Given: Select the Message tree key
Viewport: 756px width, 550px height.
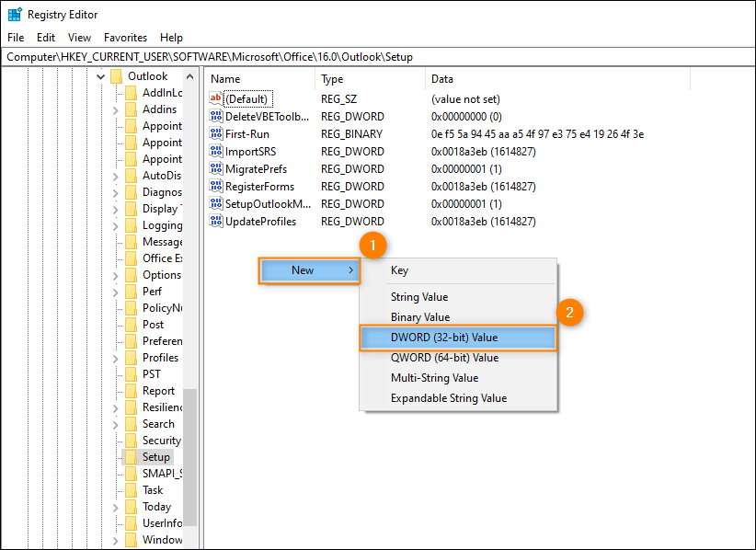Looking at the screenshot, I should click(x=163, y=242).
